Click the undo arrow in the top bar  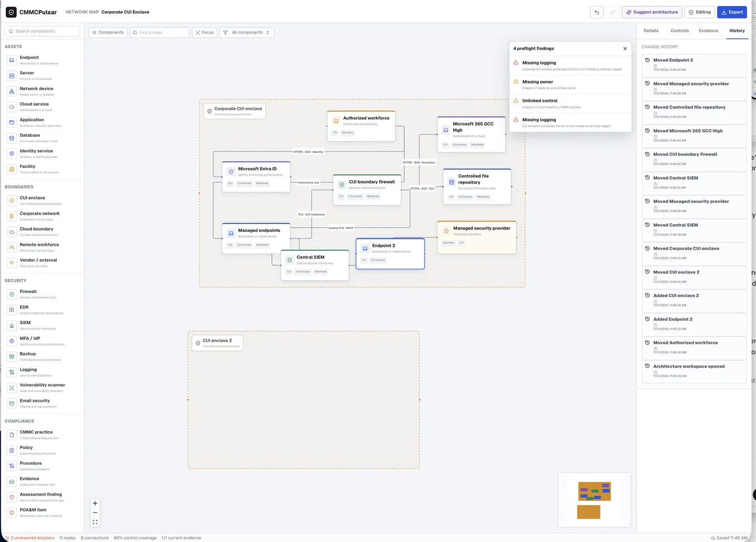click(x=596, y=12)
